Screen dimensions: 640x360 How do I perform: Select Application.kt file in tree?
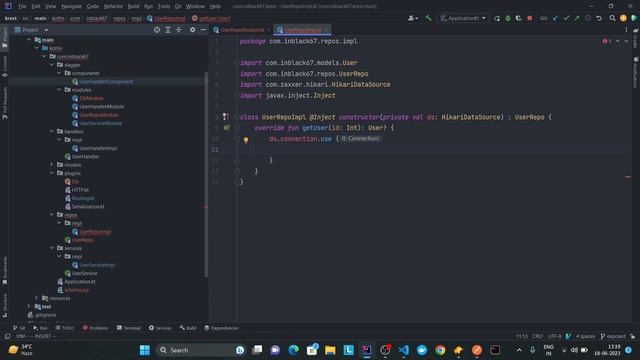click(80, 282)
